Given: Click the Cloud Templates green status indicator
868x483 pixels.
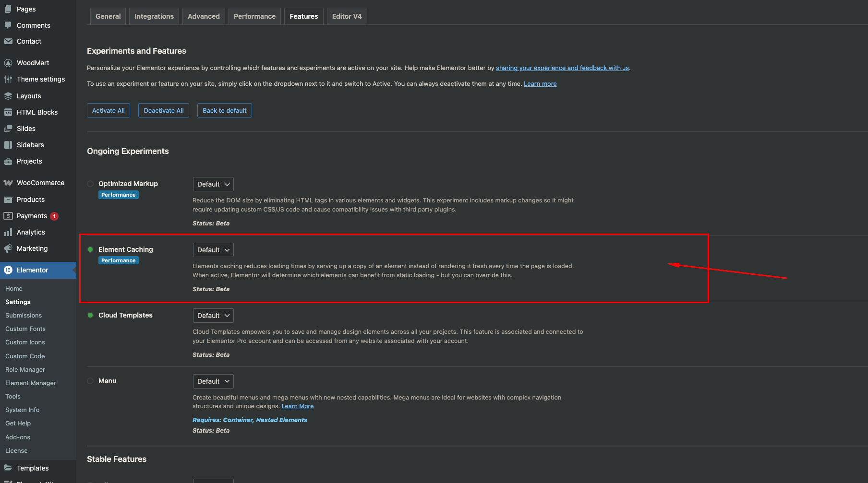Looking at the screenshot, I should [x=90, y=315].
